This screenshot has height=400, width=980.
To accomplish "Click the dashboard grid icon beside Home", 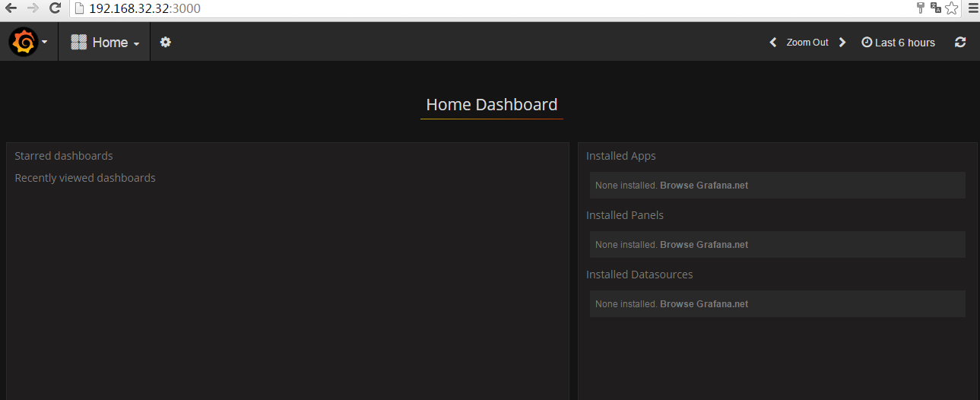I will tap(79, 43).
